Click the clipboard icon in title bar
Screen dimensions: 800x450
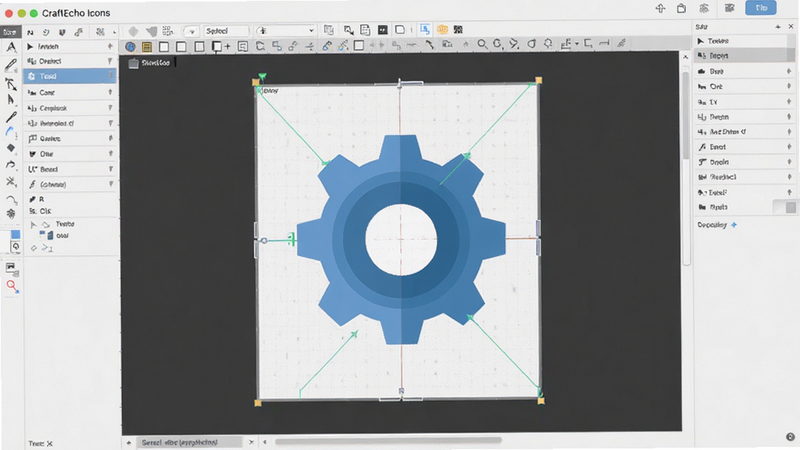pos(681,9)
